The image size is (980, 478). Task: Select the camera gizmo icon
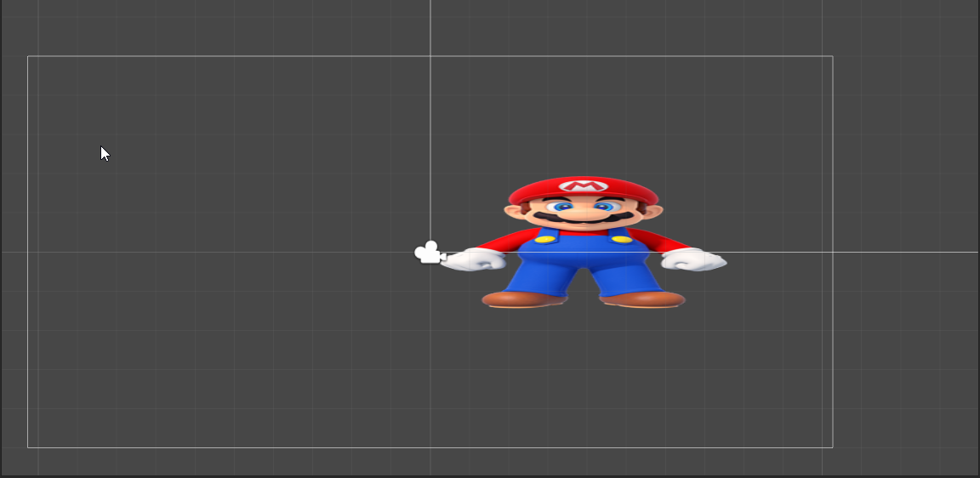coord(430,253)
